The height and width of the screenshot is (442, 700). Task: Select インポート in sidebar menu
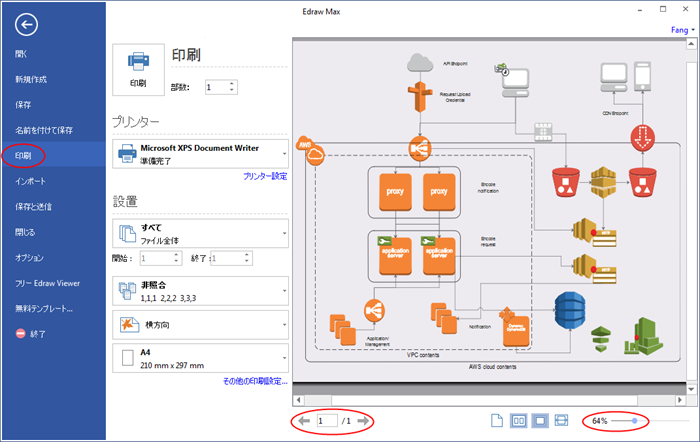(x=30, y=181)
